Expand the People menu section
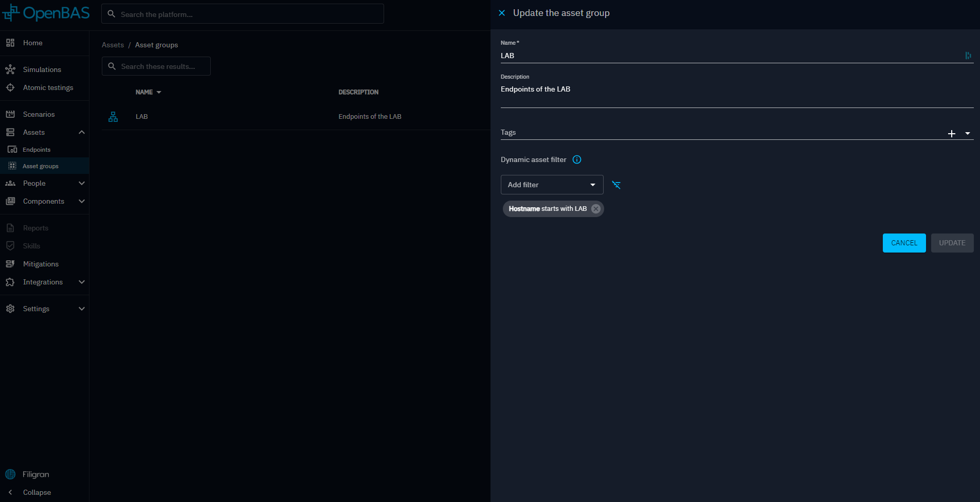Screen dimensions: 980x502 pyautogui.click(x=82, y=183)
